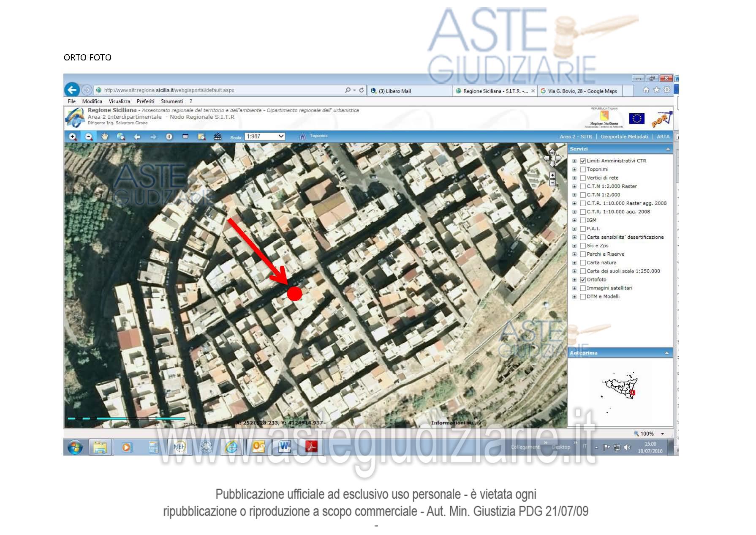Expand the Limiti Amministrativi CTR node

(574, 161)
